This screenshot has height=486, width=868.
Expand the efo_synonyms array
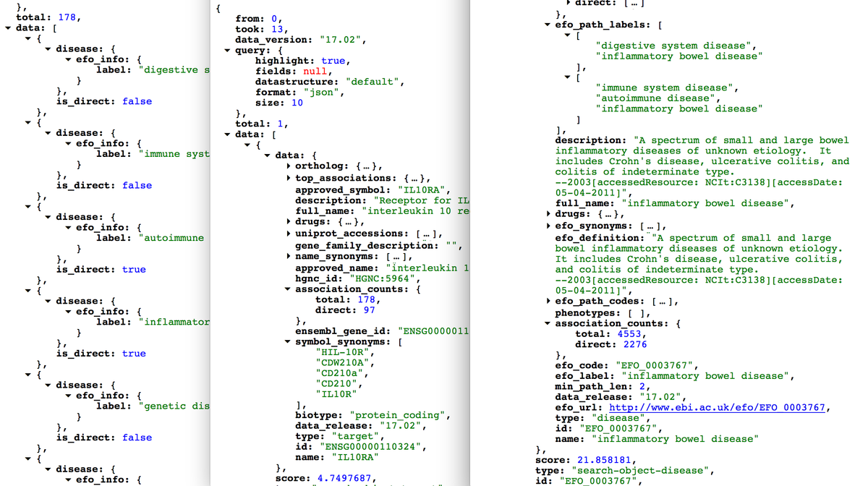click(548, 226)
